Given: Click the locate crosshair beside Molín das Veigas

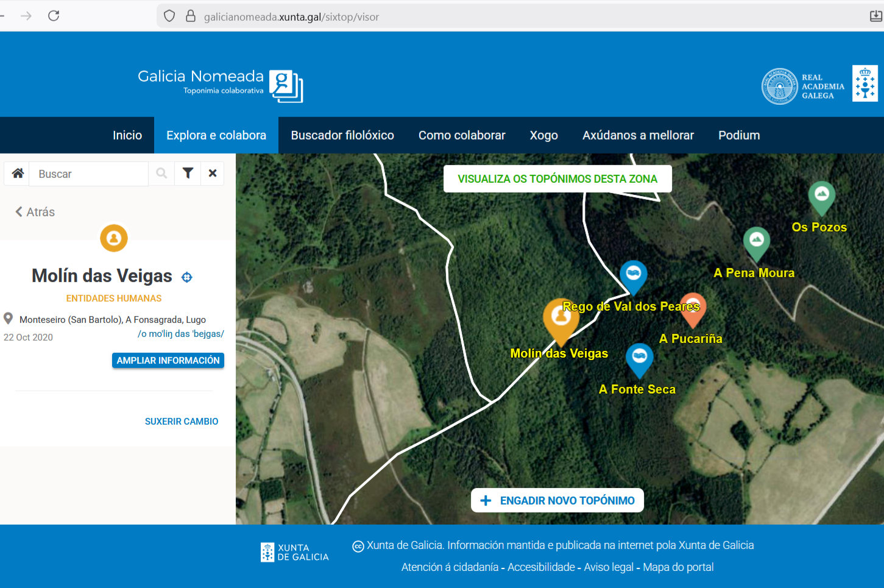Looking at the screenshot, I should (x=187, y=277).
